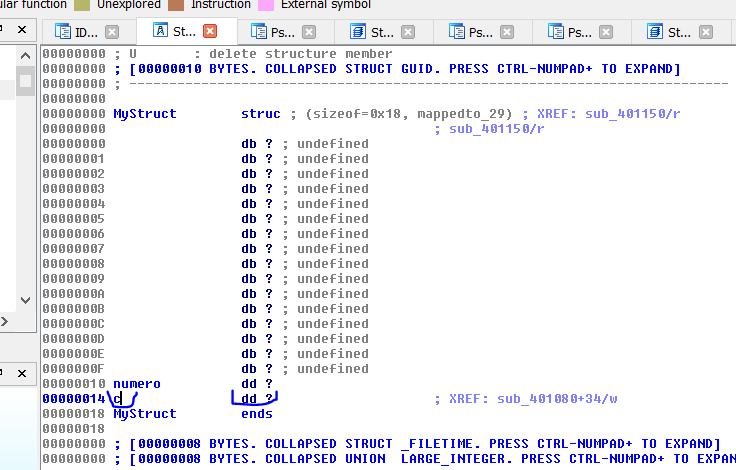Click the left panel horizontal scroll right arrow
736x470 pixels.
tap(5, 322)
